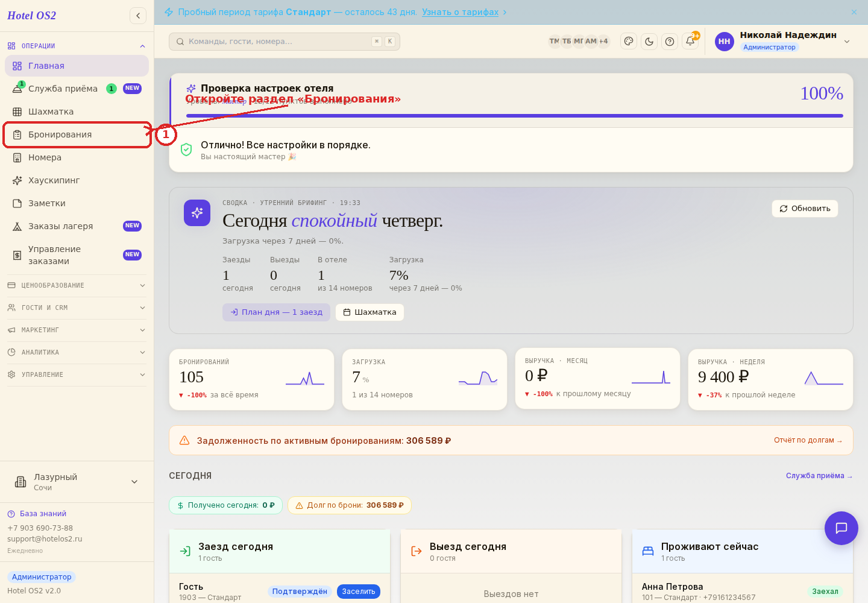Open Заказы лагеря section

[77, 226]
